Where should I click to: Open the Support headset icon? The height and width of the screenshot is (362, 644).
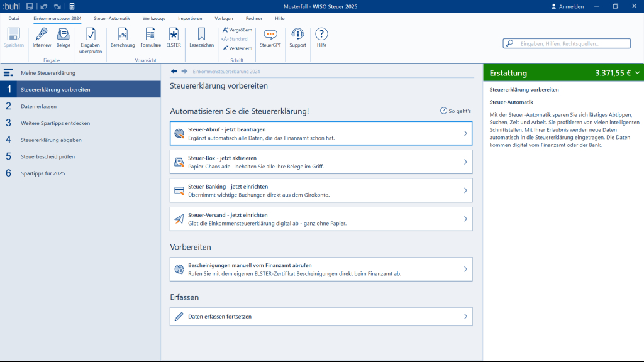[297, 37]
